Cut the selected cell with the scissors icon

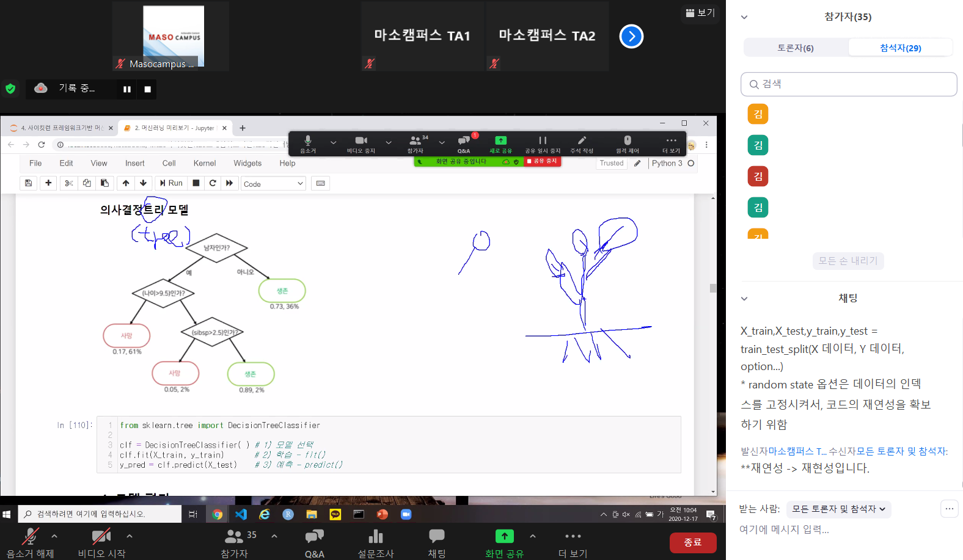point(69,183)
